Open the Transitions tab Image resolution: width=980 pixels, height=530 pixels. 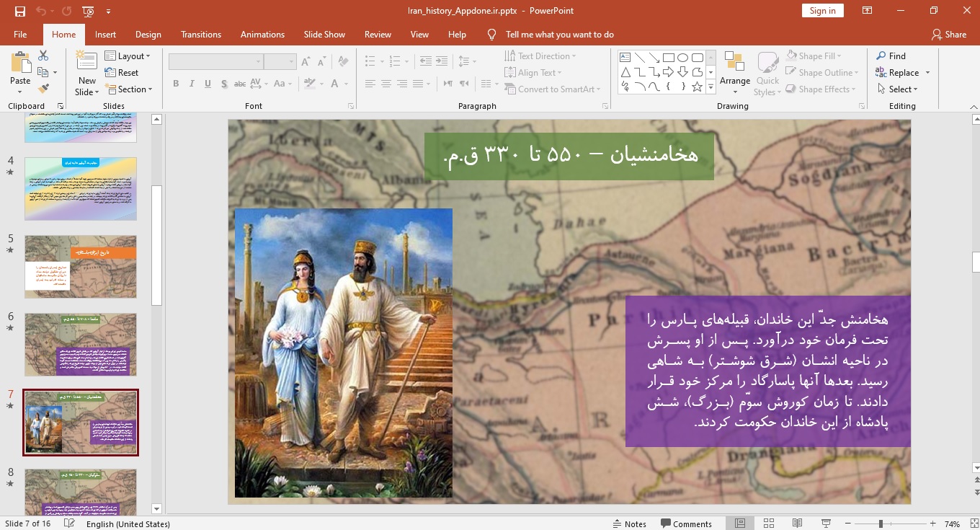(x=201, y=34)
